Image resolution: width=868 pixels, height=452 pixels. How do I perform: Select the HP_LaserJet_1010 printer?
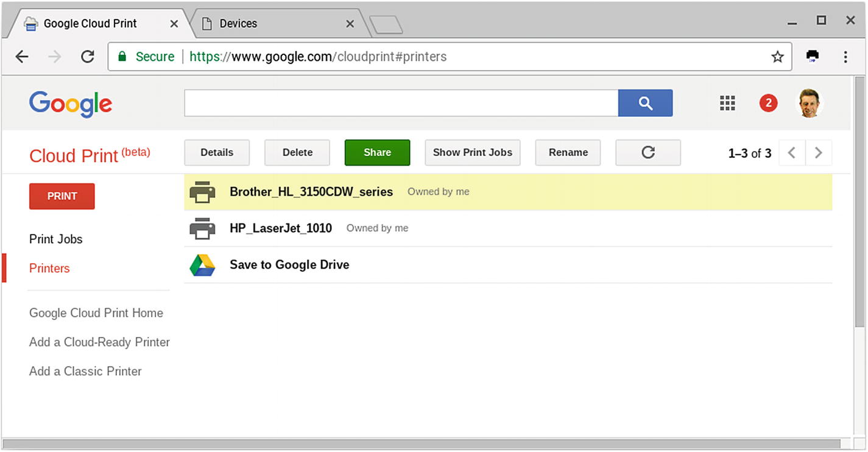pyautogui.click(x=508, y=228)
